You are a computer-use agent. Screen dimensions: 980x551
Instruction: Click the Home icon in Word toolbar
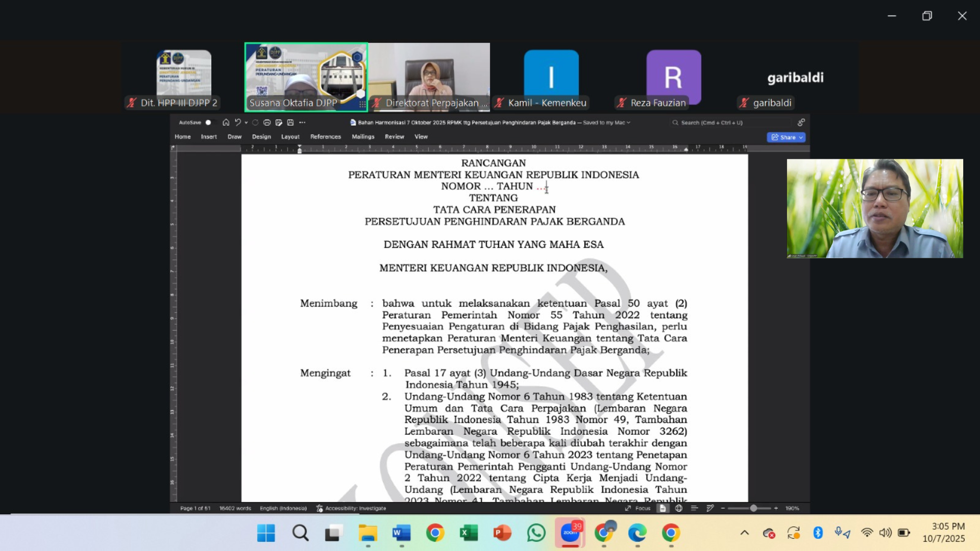(x=226, y=122)
